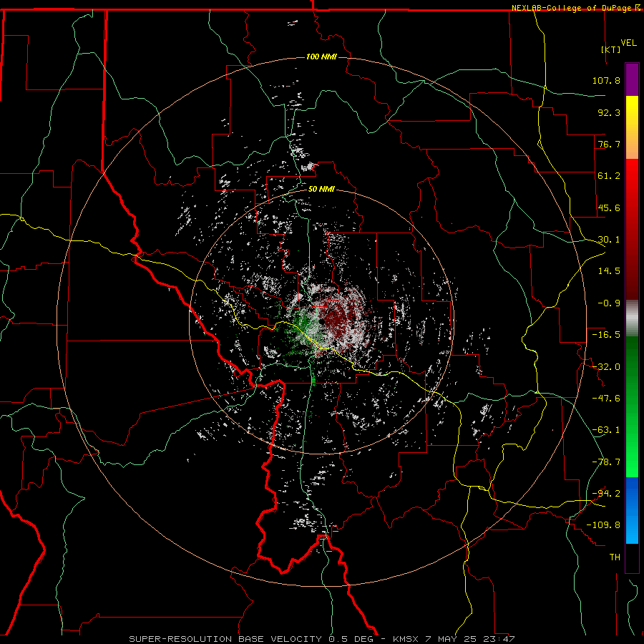Screen dimensions: 644x644
Task: Click the SUPER-RESOLUTION BASE VELOCITY caption text
Action: pos(225,639)
